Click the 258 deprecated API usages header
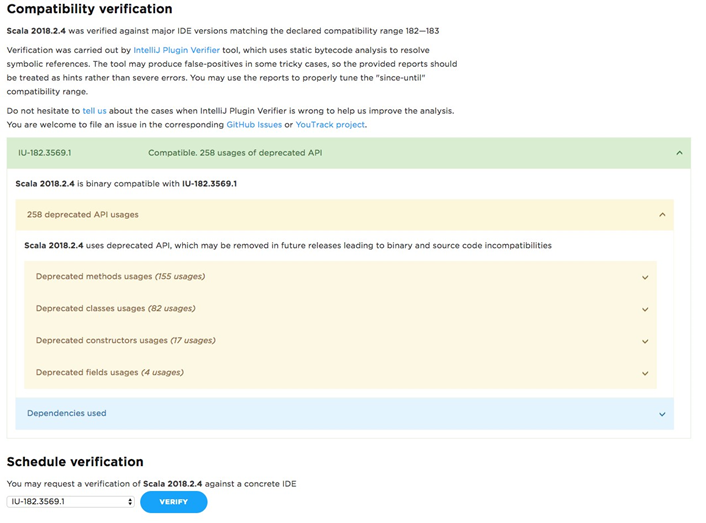The image size is (706, 523). (x=82, y=215)
